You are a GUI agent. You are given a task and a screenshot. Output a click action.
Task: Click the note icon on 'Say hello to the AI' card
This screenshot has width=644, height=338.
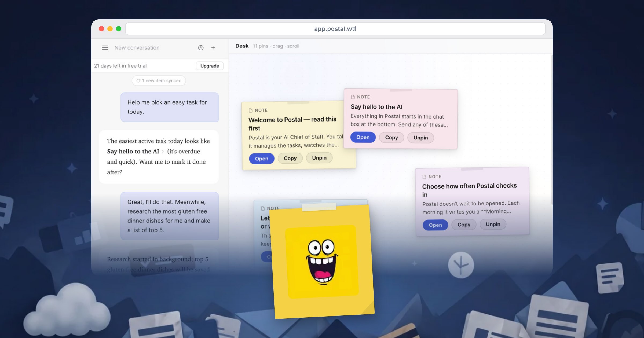[x=353, y=97]
